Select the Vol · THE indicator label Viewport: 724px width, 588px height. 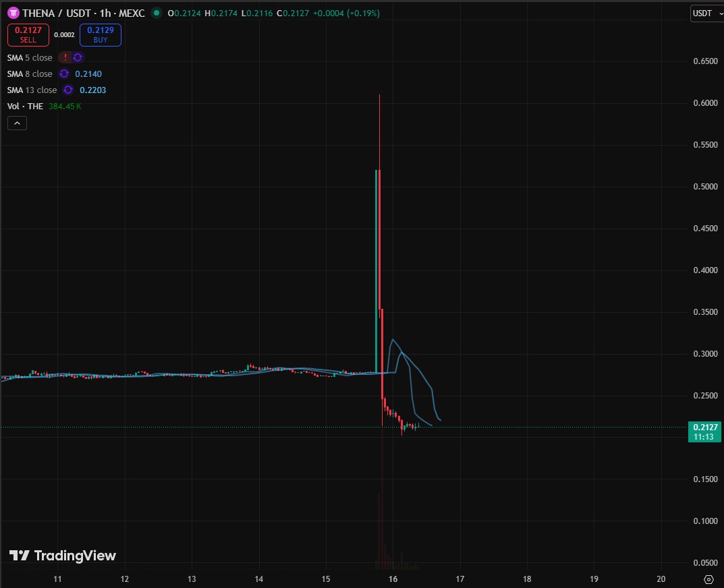25,106
